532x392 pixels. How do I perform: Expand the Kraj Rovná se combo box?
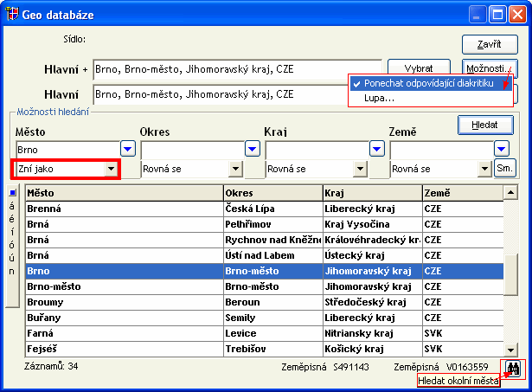pos(360,169)
